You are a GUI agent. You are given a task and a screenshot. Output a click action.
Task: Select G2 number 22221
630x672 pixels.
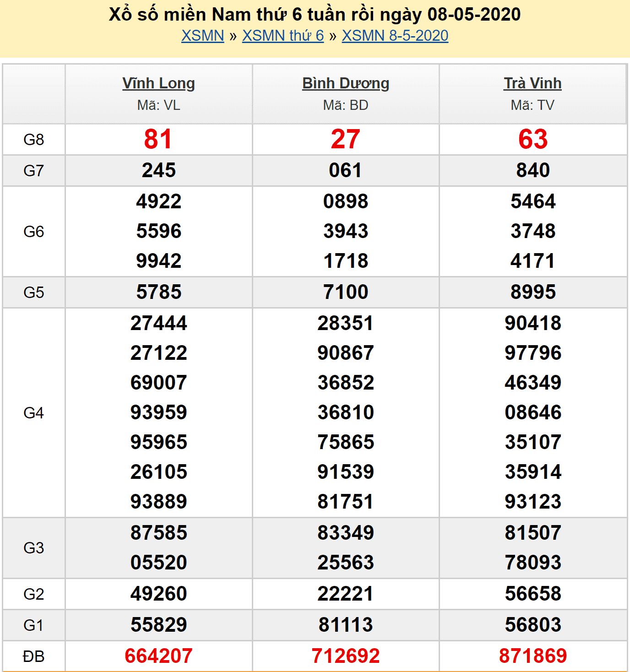point(346,594)
